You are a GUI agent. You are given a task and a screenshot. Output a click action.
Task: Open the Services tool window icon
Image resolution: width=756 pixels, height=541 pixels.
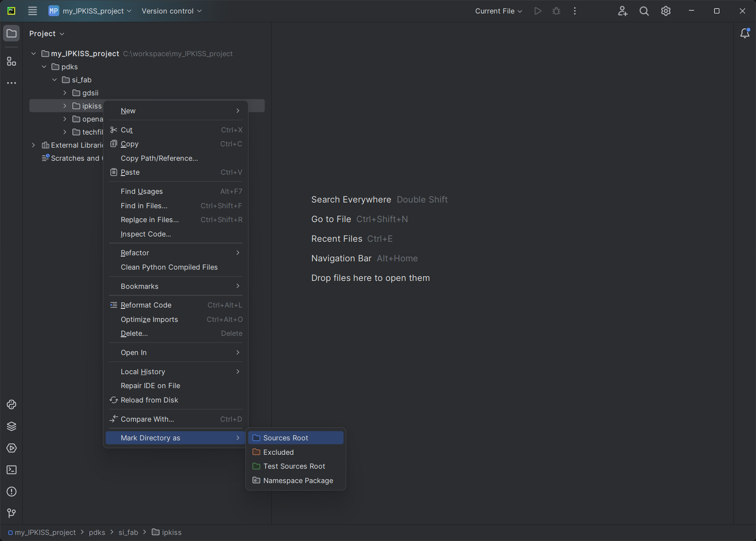click(12, 448)
